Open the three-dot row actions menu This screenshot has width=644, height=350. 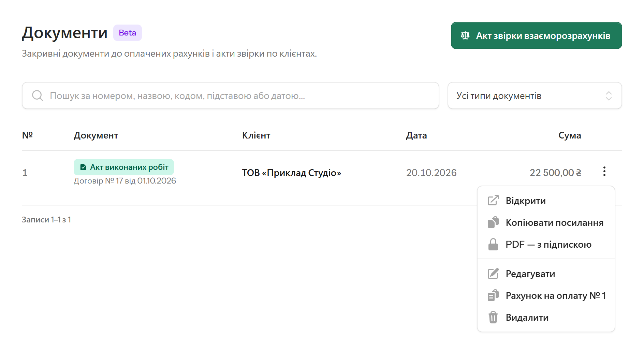[604, 172]
